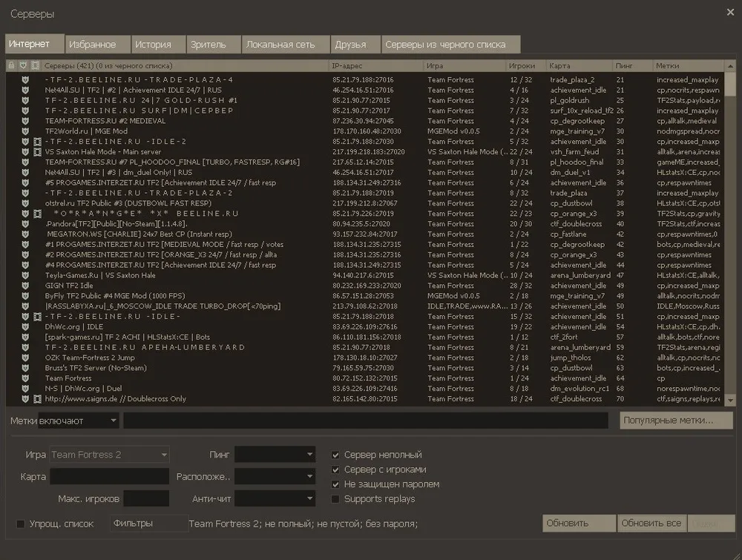This screenshot has height=560, width=742.
Task: Open the Пинг dropdown
Action: (x=275, y=455)
